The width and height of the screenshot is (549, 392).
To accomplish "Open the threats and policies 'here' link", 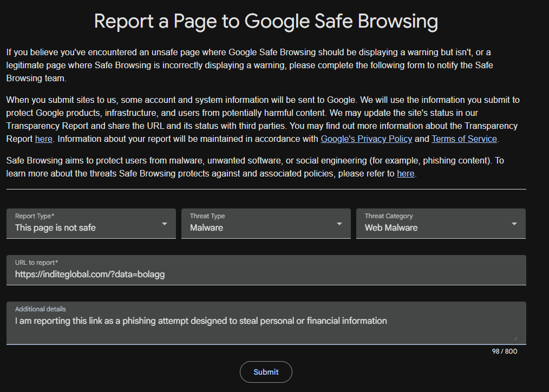I will [x=406, y=174].
